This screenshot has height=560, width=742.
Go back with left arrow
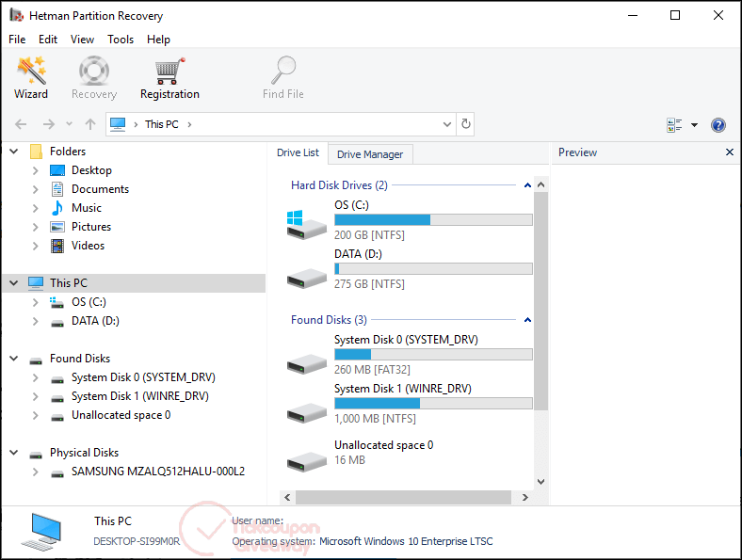click(21, 124)
